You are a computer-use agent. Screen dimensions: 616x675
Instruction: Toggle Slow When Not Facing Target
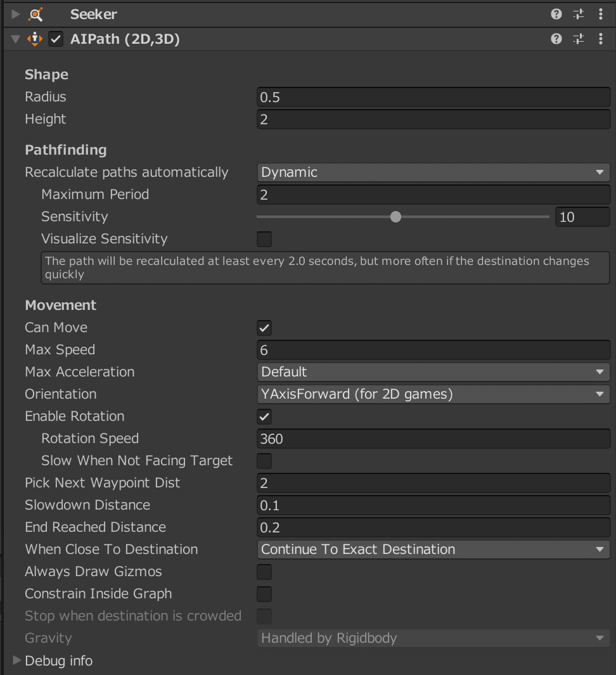point(264,461)
